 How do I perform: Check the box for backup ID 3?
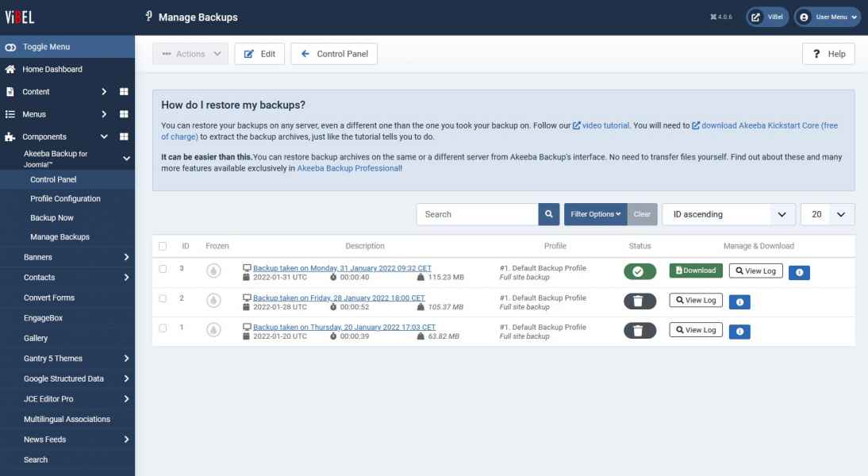click(x=163, y=268)
